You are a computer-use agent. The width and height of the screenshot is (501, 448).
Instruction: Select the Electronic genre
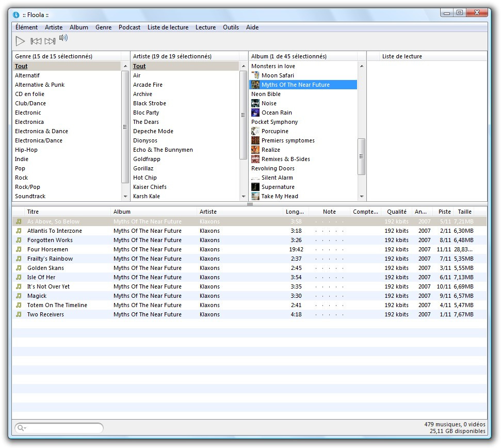pyautogui.click(x=28, y=113)
